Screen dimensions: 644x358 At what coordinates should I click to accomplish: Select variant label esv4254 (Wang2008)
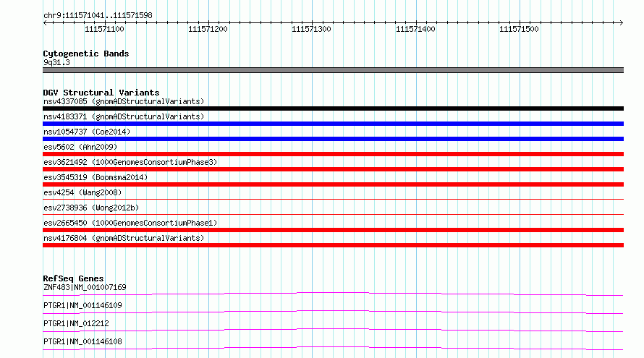pyautogui.click(x=82, y=192)
